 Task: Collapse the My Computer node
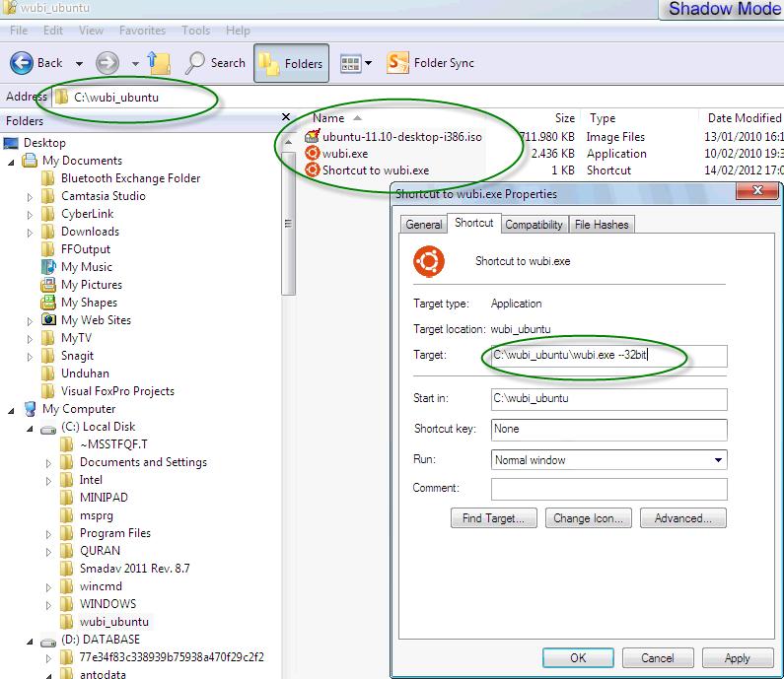(x=11, y=411)
